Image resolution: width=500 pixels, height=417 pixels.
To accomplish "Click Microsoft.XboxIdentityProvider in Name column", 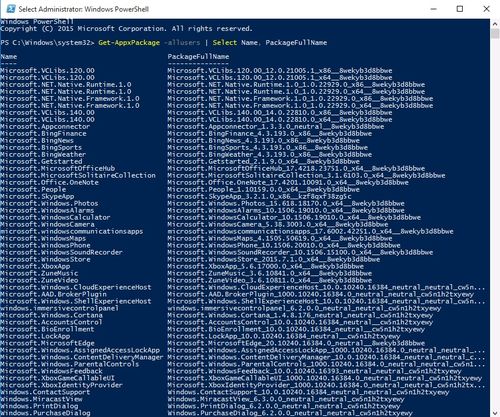I will [x=61, y=386].
